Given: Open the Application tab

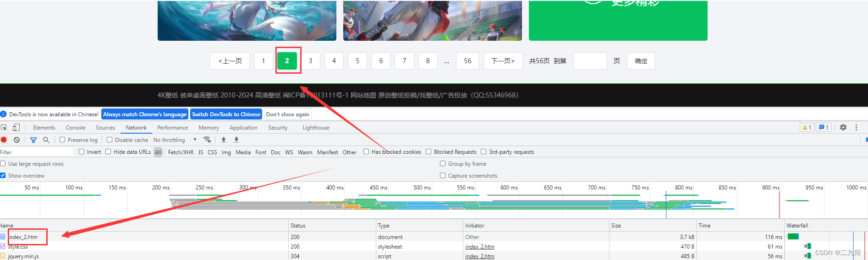Looking at the screenshot, I should [x=243, y=128].
